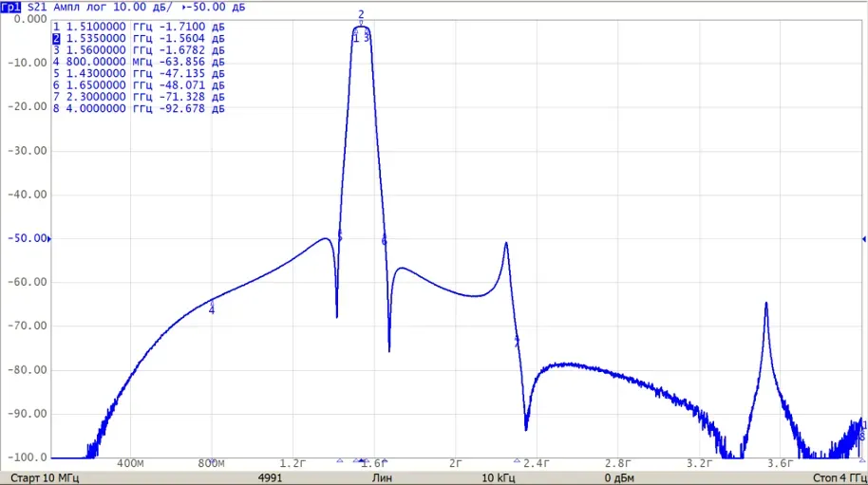The image size is (868, 485).
Task: Select the Гр1 trace label
Action: tap(10, 8)
